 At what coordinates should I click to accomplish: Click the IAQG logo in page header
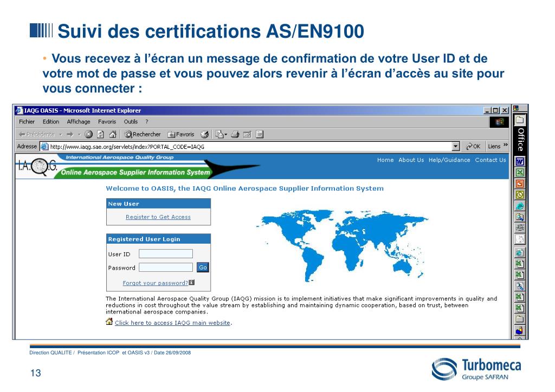click(37, 166)
